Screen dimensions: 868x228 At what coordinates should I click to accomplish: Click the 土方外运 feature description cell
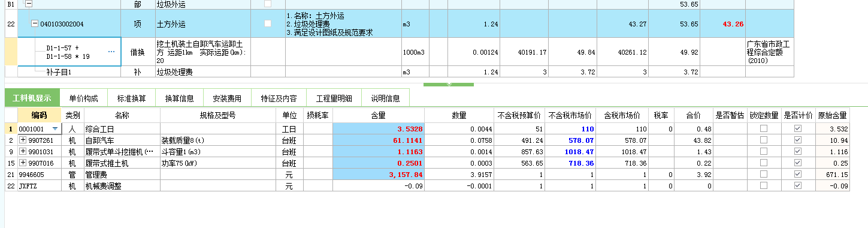coord(343,24)
